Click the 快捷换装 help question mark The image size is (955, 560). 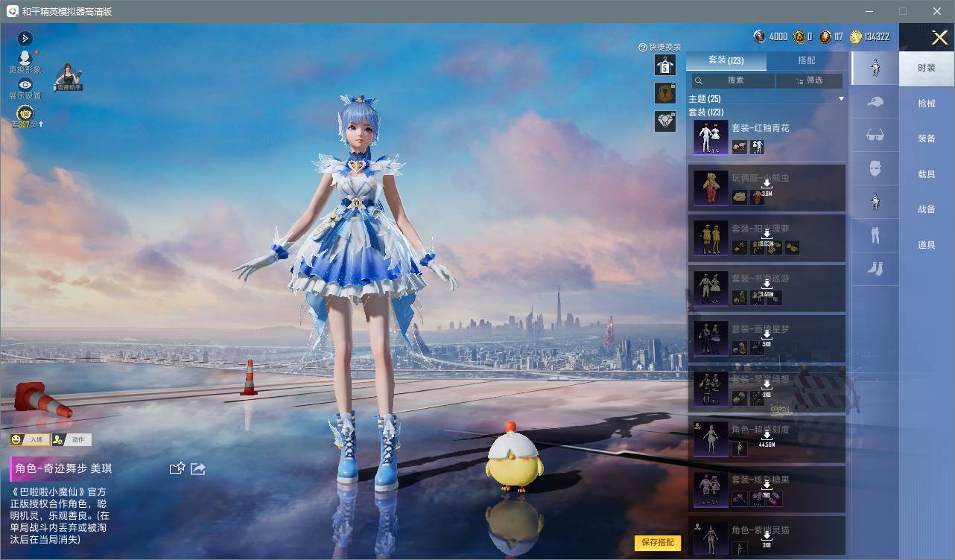pos(643,47)
